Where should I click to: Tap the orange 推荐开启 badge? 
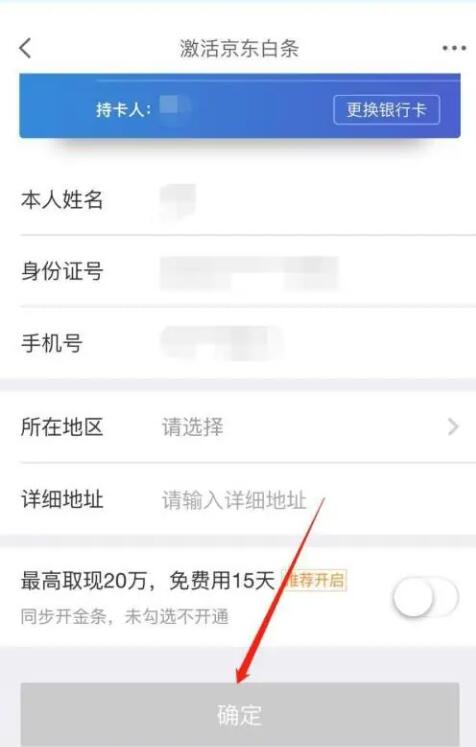[314, 580]
